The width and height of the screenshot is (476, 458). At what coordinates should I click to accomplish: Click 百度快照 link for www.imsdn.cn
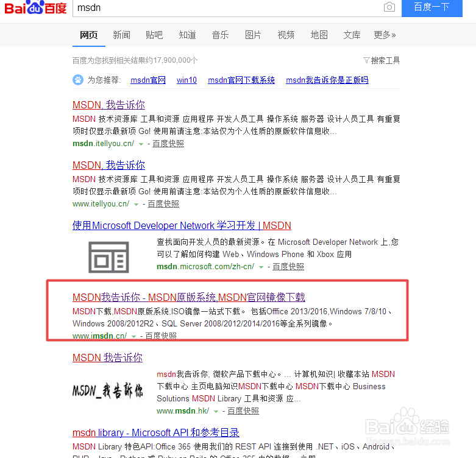161,336
